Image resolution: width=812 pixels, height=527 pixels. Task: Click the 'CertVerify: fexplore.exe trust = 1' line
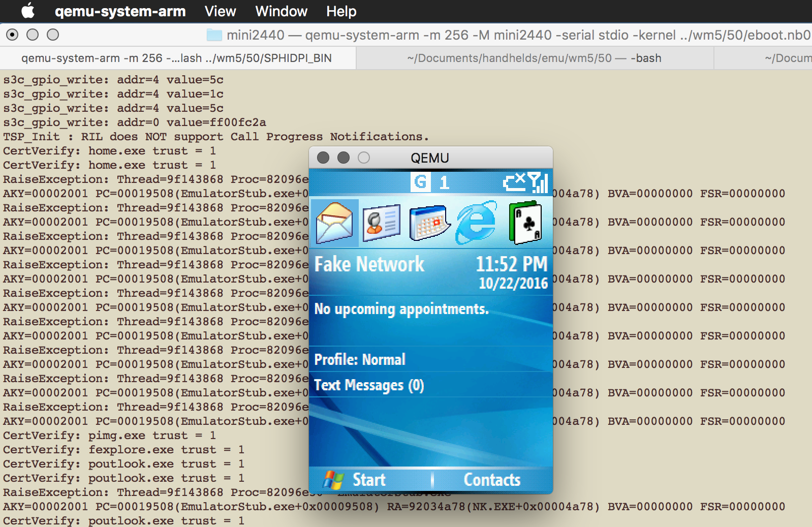click(123, 450)
